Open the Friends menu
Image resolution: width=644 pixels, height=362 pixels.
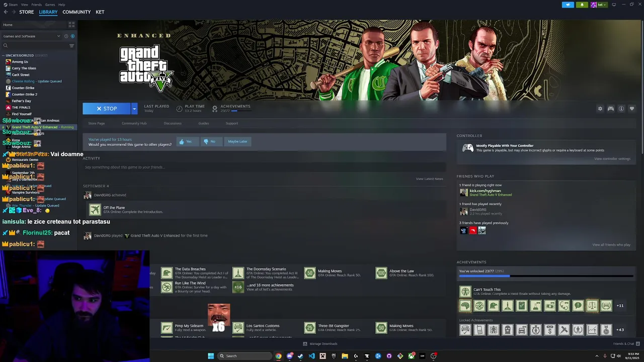click(37, 5)
